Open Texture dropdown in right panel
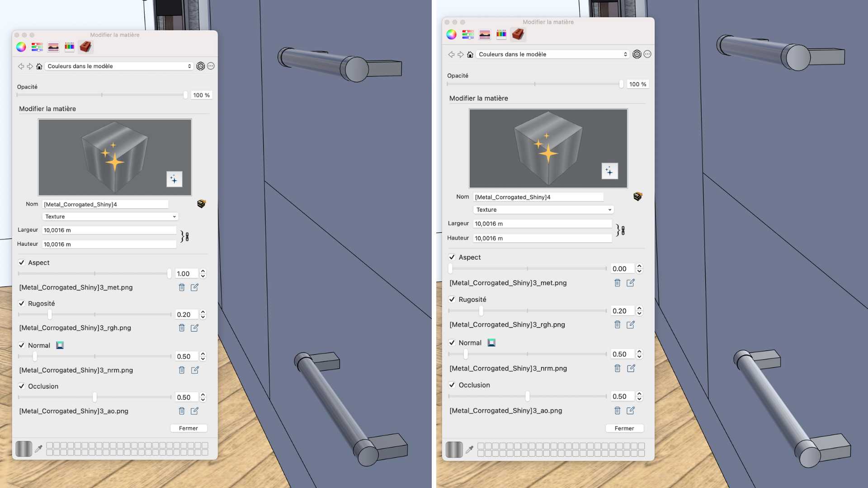 [543, 210]
